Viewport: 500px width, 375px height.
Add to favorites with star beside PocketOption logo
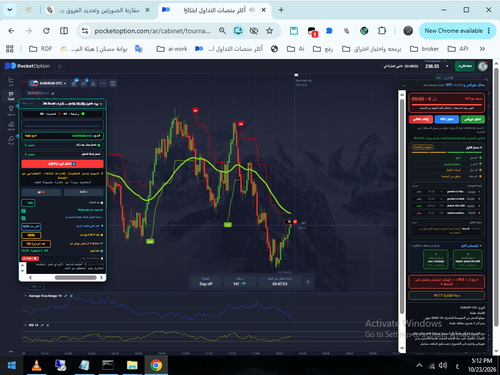click(x=60, y=66)
